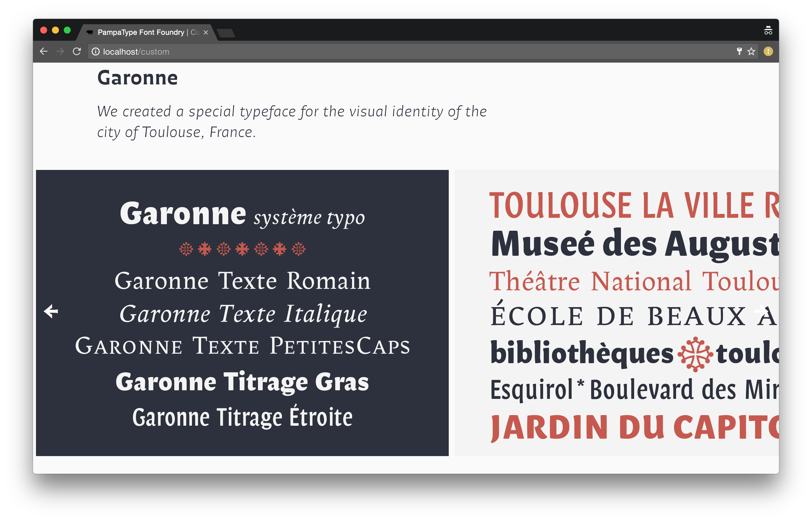
Task: Close the PampaType Font Foundry tab
Action: (206, 32)
